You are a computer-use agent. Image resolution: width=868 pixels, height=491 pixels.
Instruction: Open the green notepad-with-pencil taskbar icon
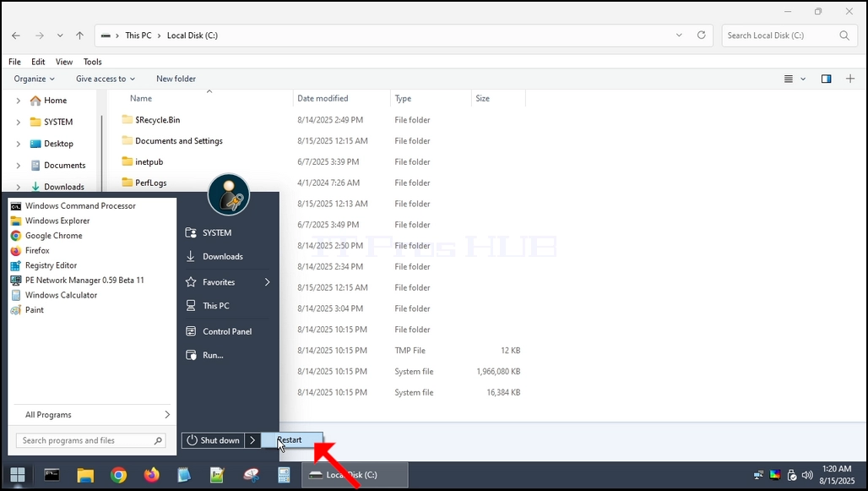217,475
